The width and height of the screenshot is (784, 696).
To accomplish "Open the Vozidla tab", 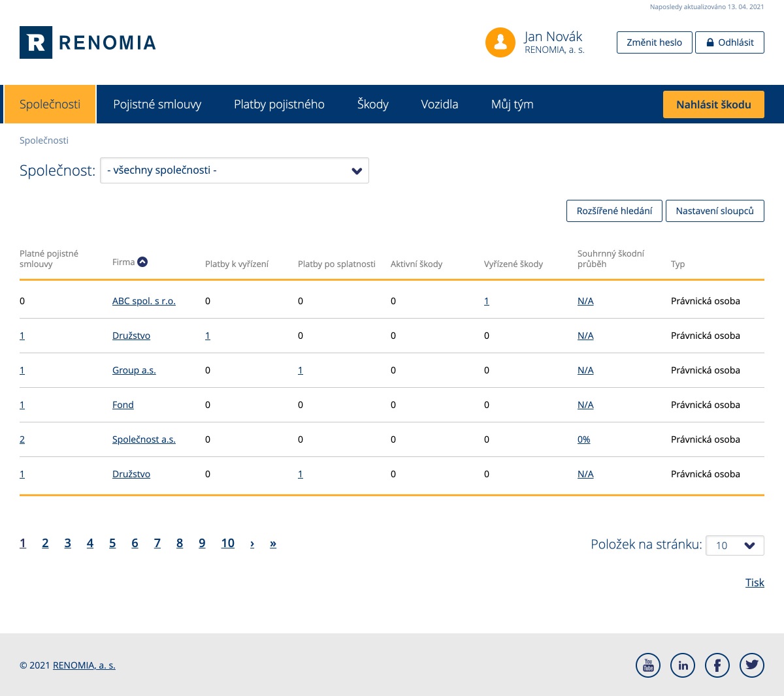I will [440, 104].
